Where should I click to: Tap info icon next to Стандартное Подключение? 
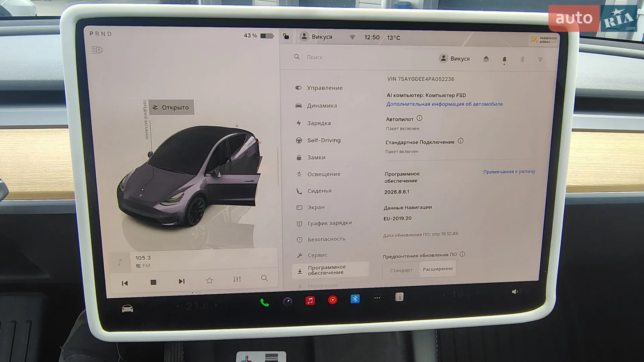461,141
